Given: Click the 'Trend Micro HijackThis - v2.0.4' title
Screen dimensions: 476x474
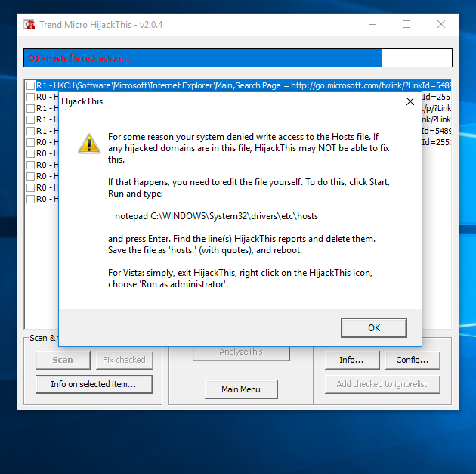Looking at the screenshot, I should pos(100,25).
